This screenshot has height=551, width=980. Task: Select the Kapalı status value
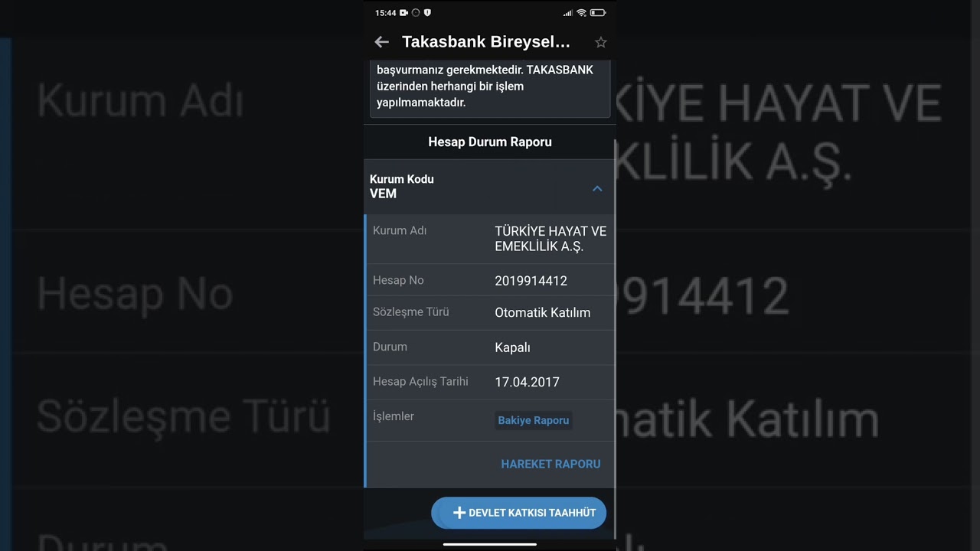point(512,347)
